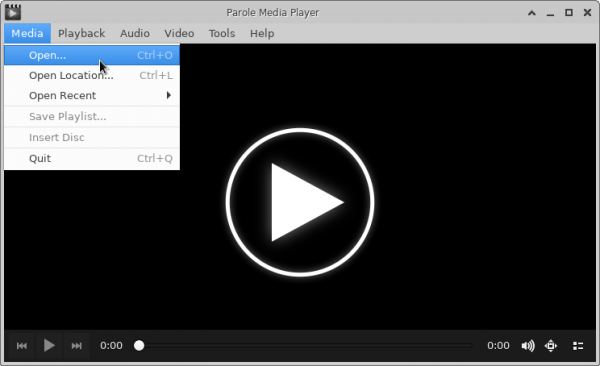This screenshot has width=600, height=366.
Task: Click the middle of the seek bar
Action: coord(305,346)
